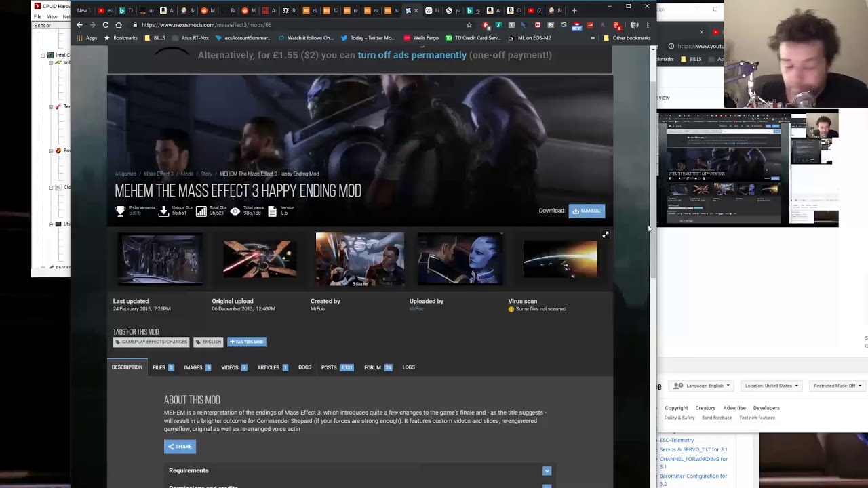Open the BILLS bookmarks folder

pos(155,38)
